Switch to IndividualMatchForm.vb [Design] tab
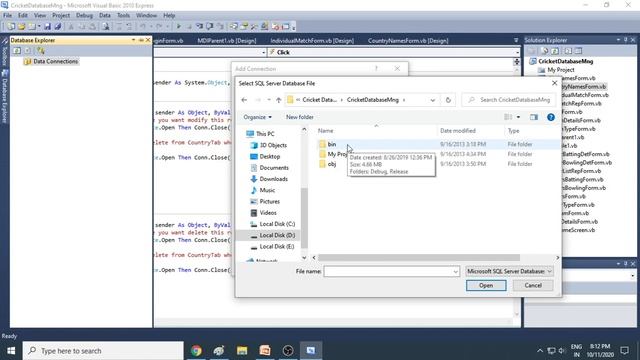The height and width of the screenshot is (360, 640). pos(312,40)
